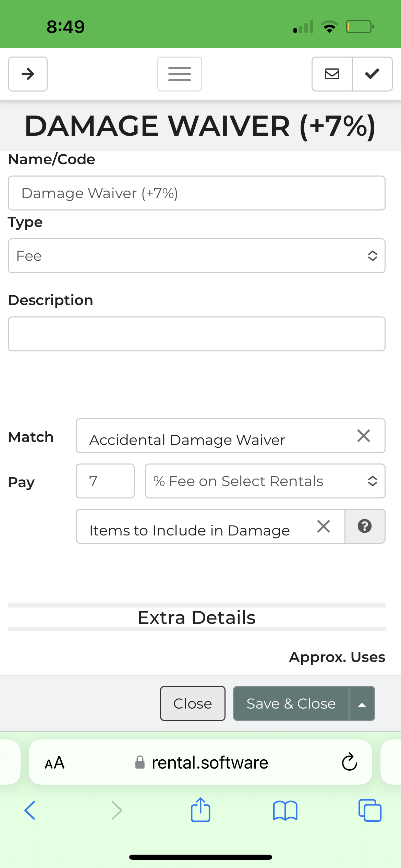The height and width of the screenshot is (868, 401).
Task: Open the hamburger menu
Action: pyautogui.click(x=179, y=74)
